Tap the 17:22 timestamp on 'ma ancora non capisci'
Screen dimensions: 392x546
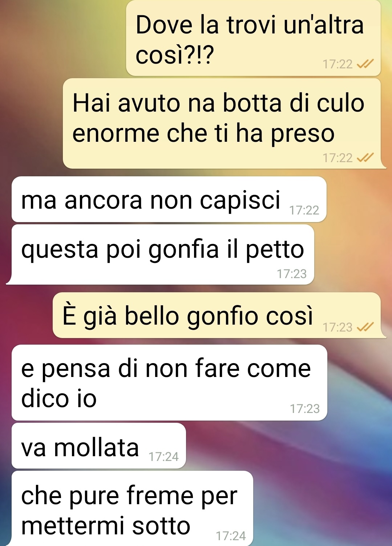pyautogui.click(x=304, y=210)
